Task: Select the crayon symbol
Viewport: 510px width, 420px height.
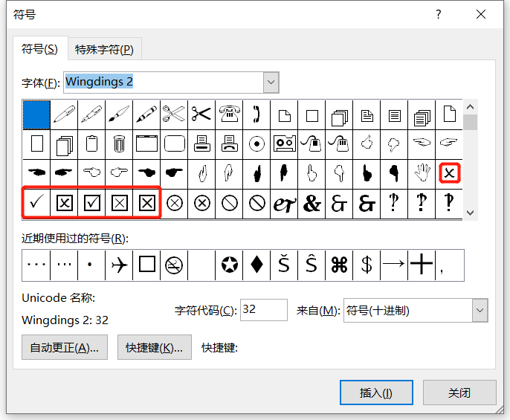Action: (146, 114)
